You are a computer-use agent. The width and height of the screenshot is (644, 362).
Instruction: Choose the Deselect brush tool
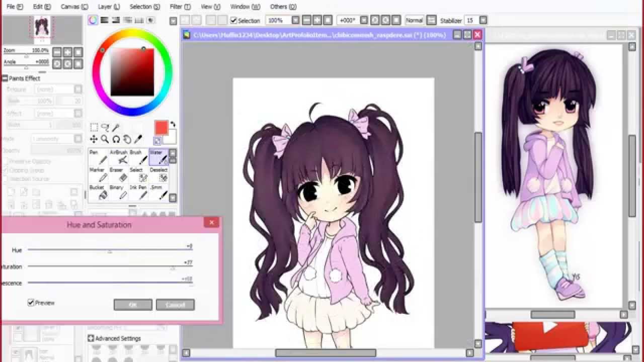point(158,175)
